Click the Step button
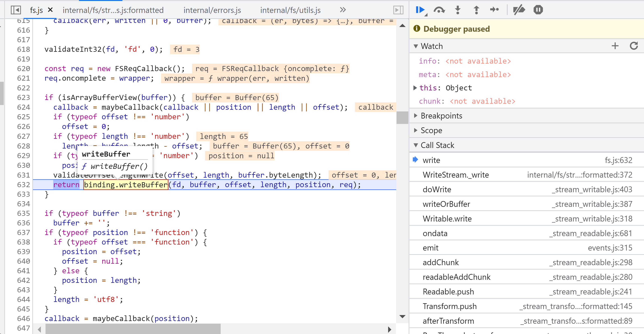644x334 pixels. point(494,10)
